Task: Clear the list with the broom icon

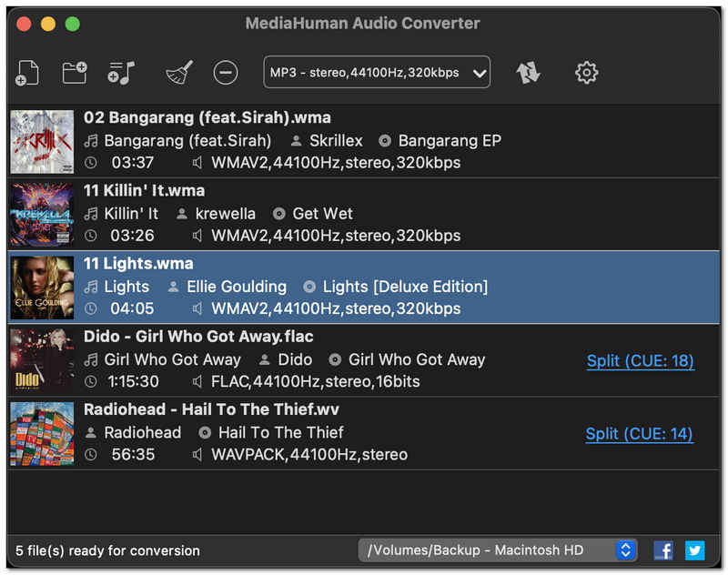Action: click(179, 73)
